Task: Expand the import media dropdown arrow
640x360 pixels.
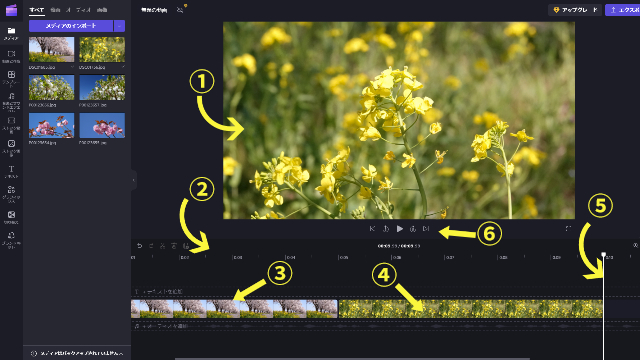Action: point(119,26)
